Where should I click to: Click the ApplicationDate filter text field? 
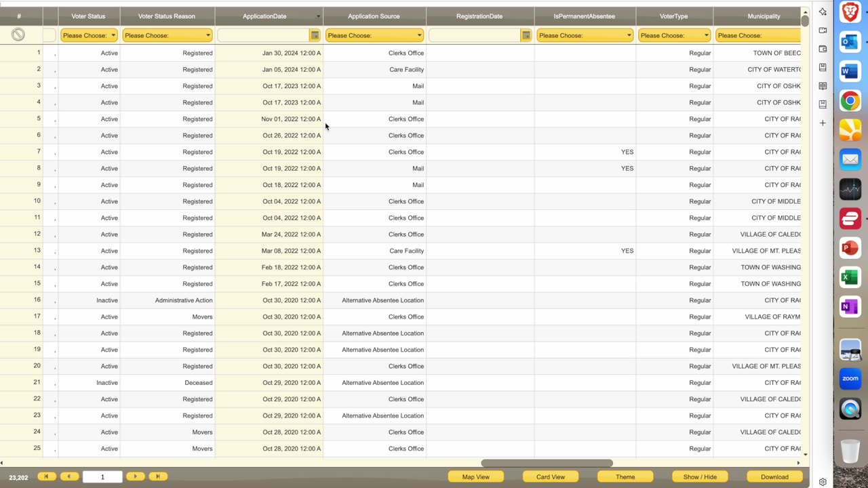[x=263, y=35]
